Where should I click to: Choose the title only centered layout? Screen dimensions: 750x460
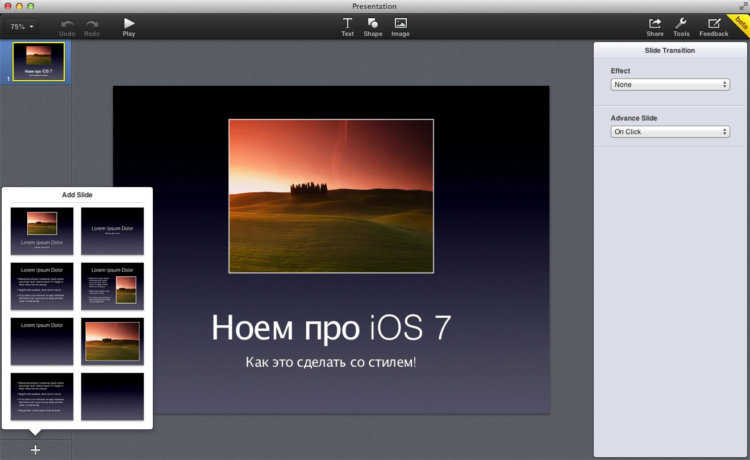pyautogui.click(x=112, y=231)
